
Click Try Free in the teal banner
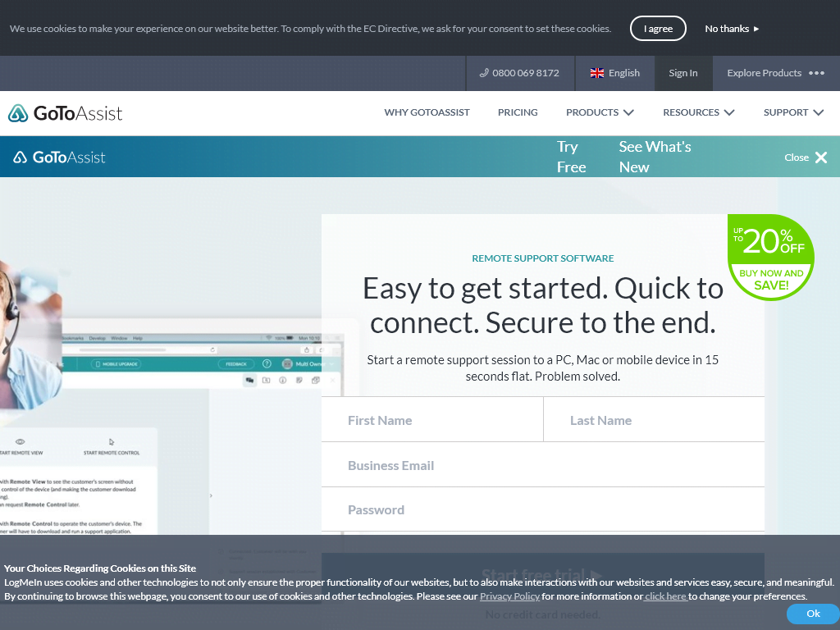(x=571, y=156)
